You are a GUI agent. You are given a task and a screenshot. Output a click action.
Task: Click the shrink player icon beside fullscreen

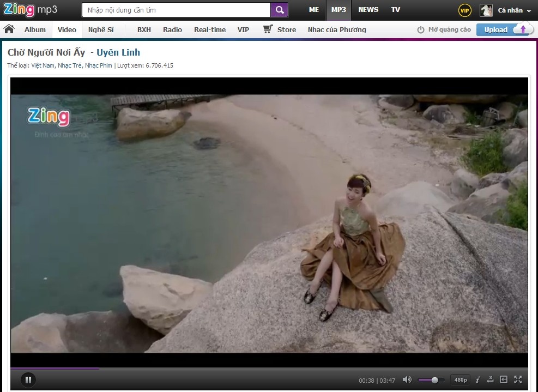504,379
